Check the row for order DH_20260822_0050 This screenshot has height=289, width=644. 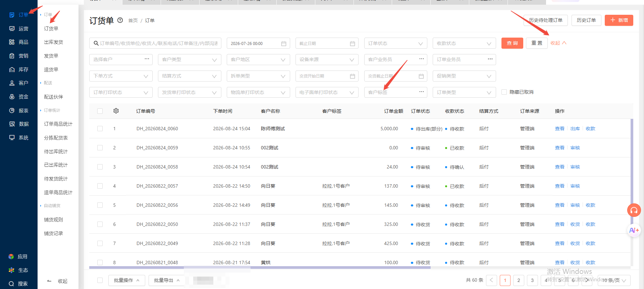pyautogui.click(x=100, y=224)
